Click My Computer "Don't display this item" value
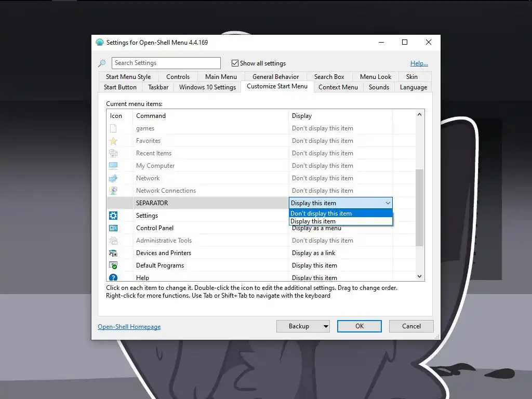Image resolution: width=532 pixels, height=399 pixels. pyautogui.click(x=323, y=166)
